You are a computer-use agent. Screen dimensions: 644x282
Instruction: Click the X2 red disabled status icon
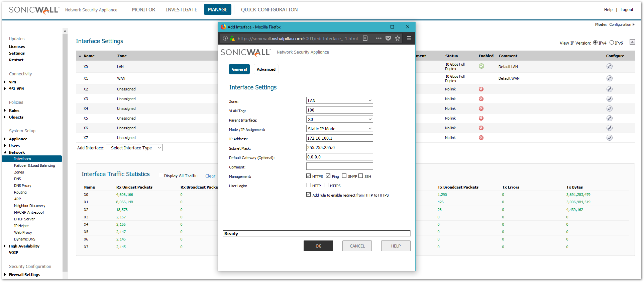[x=481, y=89]
